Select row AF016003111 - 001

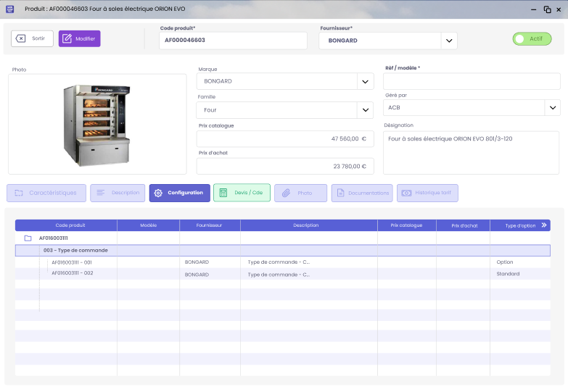tap(72, 262)
